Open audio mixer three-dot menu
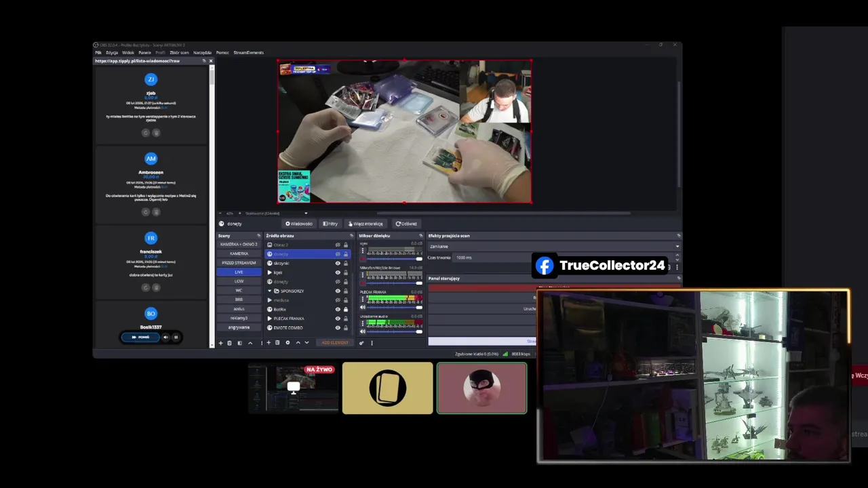This screenshot has height=488, width=868. (x=372, y=343)
